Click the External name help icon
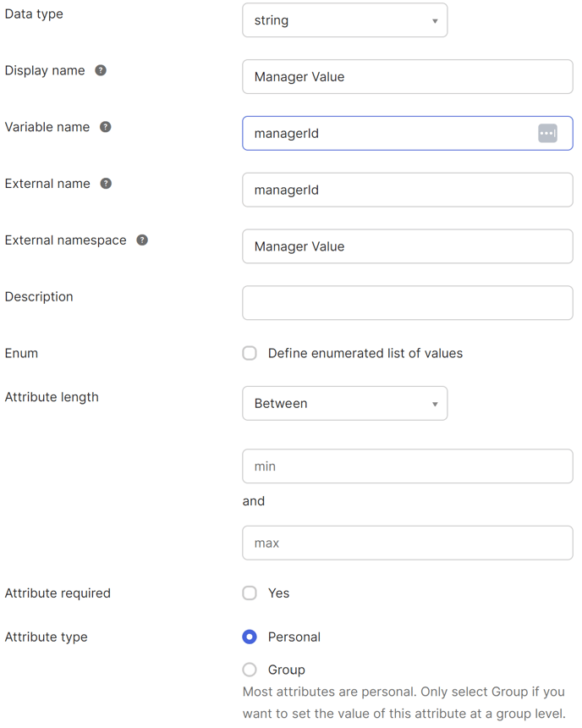The height and width of the screenshot is (728, 582). pyautogui.click(x=106, y=184)
